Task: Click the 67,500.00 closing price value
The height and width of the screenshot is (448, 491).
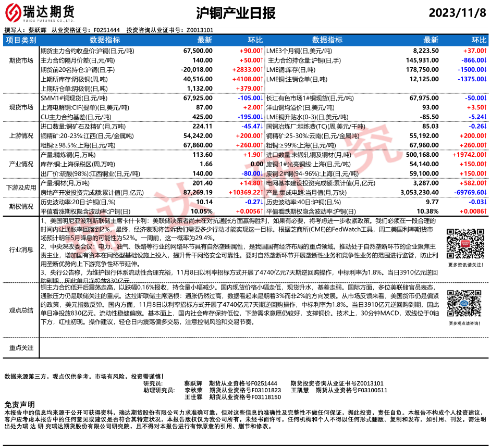Action: [198, 51]
